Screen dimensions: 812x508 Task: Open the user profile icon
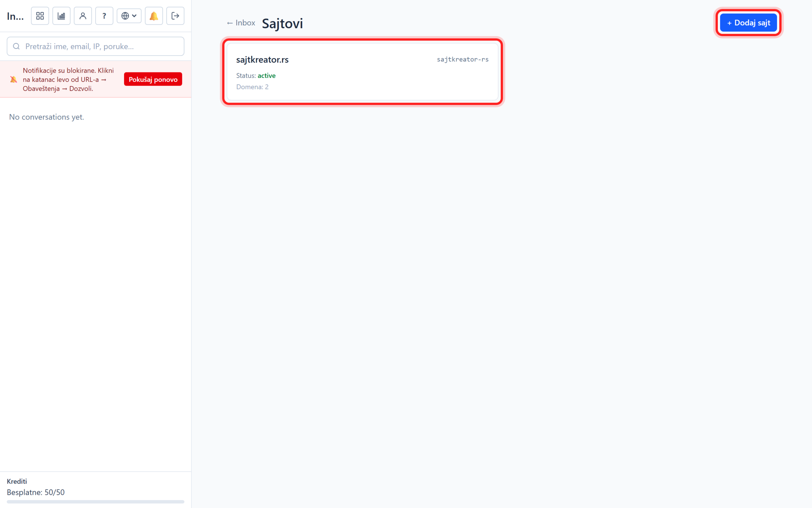click(83, 16)
